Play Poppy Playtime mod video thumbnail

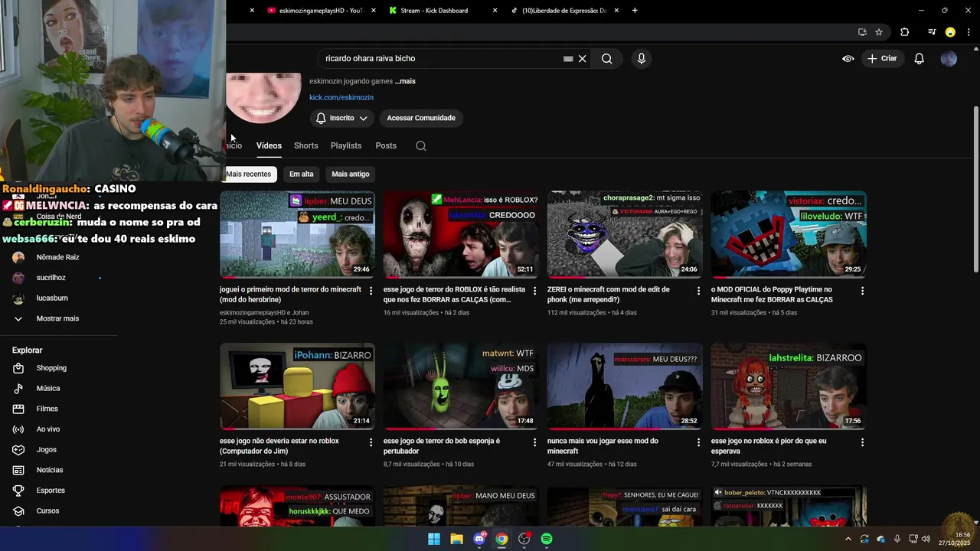[789, 234]
